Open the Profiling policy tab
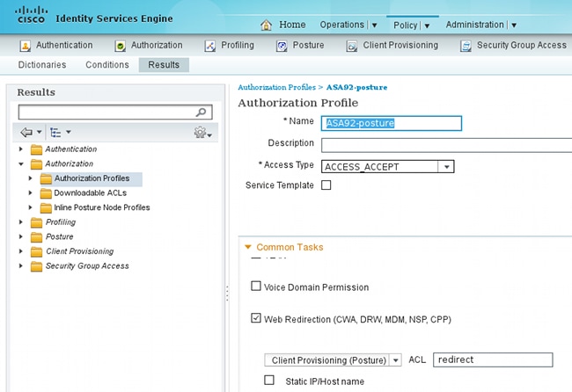The width and height of the screenshot is (572, 392). [238, 45]
